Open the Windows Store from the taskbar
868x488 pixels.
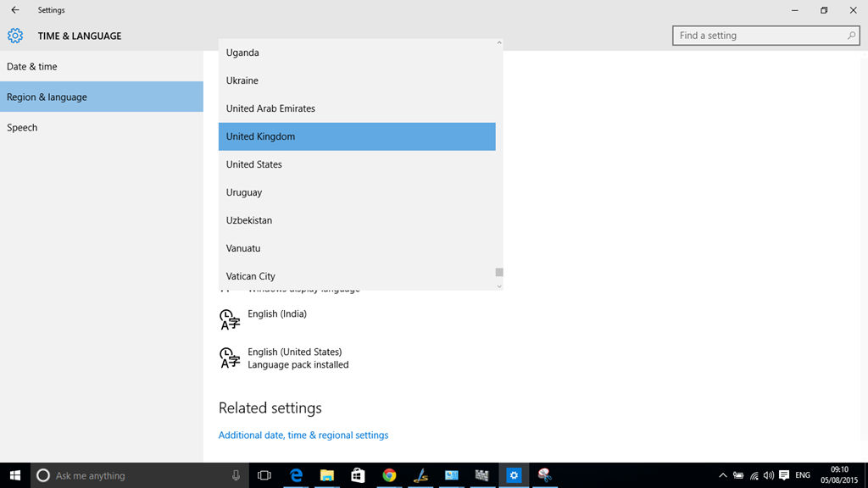tap(359, 475)
